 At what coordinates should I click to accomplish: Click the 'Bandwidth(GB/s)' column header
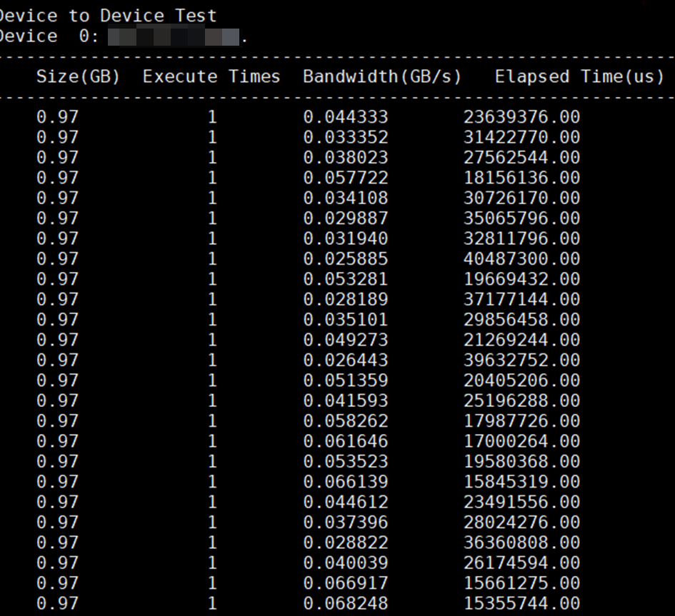click(382, 76)
